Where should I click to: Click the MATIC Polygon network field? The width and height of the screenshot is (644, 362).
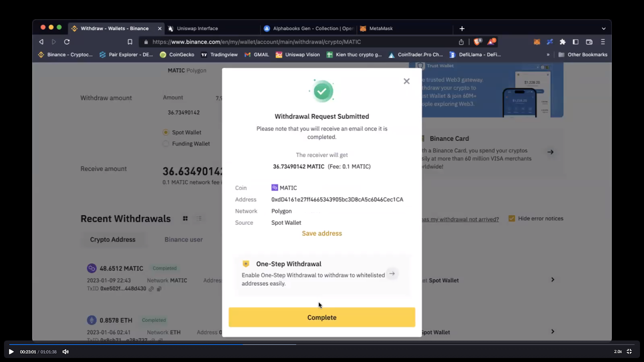coord(187,70)
